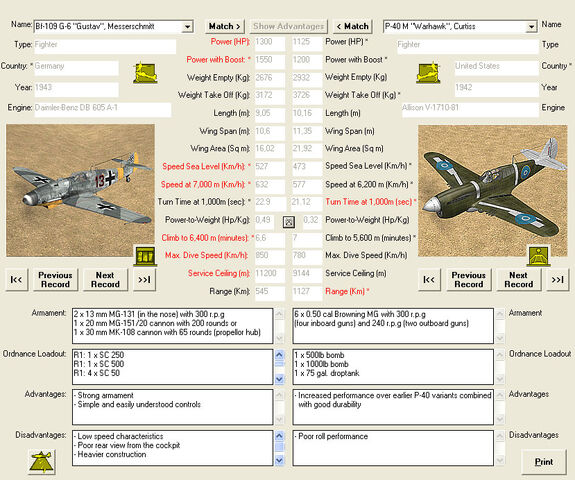Click the instrument gauge icon under Bf-109 picture
Screen dimensions: 575x480
145,256
